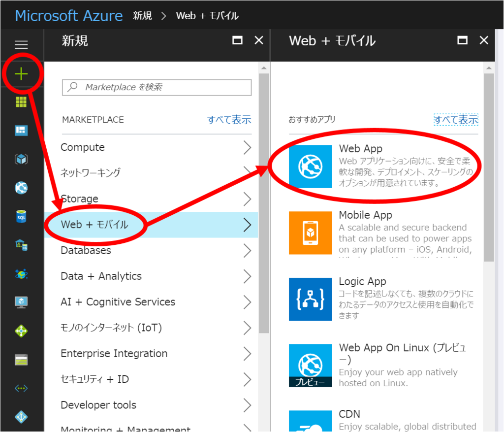Open All resources grid icon in sidebar
The image size is (504, 432).
tap(21, 102)
